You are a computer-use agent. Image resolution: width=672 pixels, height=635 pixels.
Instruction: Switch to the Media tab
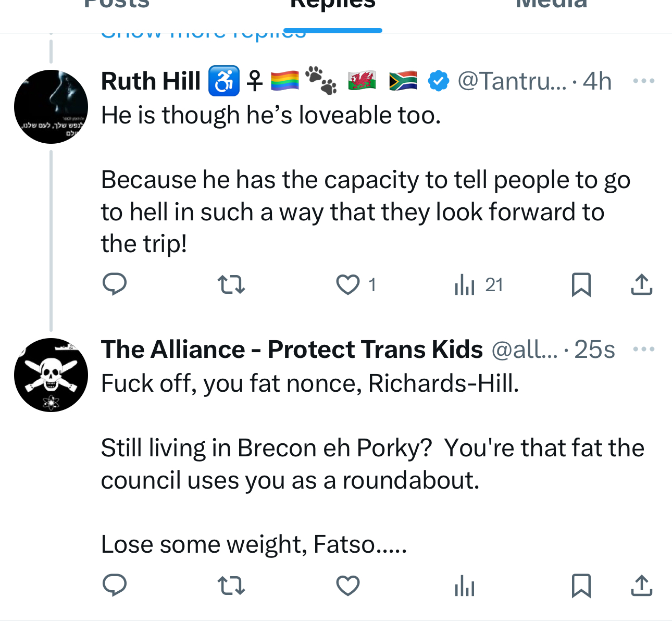coord(551,5)
